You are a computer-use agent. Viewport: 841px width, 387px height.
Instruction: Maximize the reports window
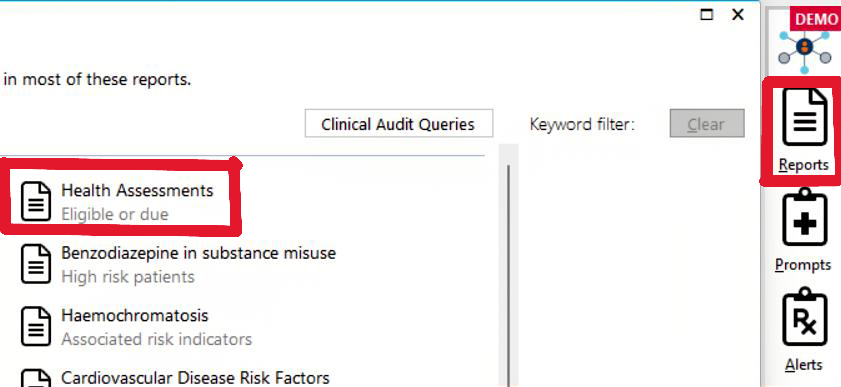point(707,14)
